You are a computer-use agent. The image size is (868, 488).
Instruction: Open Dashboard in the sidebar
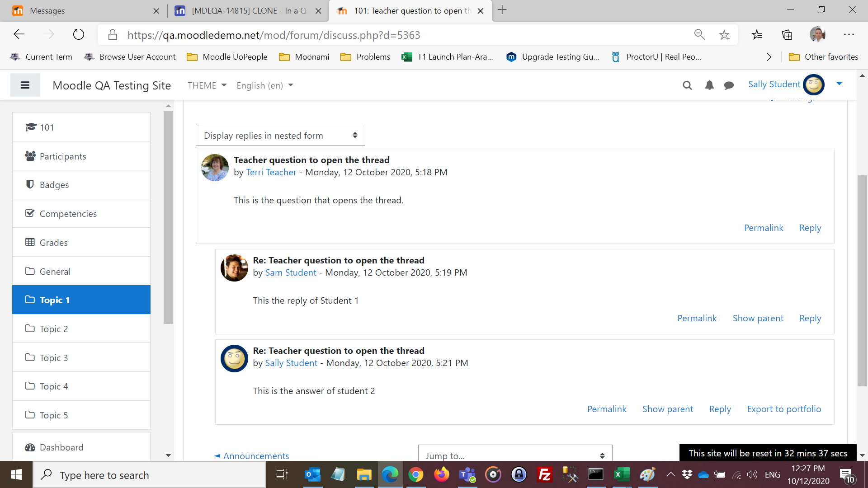pyautogui.click(x=81, y=447)
